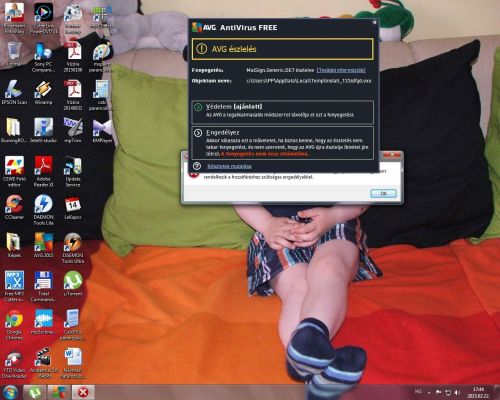Image resolution: width=500 pixels, height=400 pixels.
Task: Open DAEMON Tools Lite shortcut
Action: click(43, 209)
